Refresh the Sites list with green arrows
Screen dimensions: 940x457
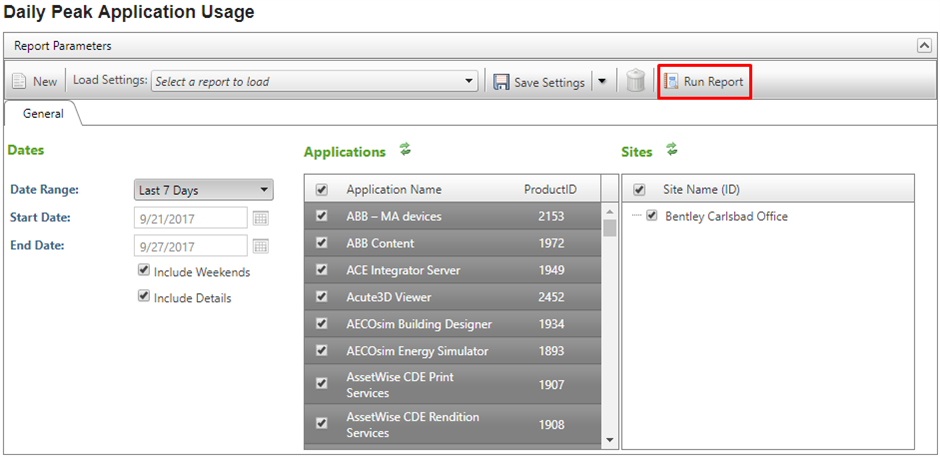pos(671,150)
